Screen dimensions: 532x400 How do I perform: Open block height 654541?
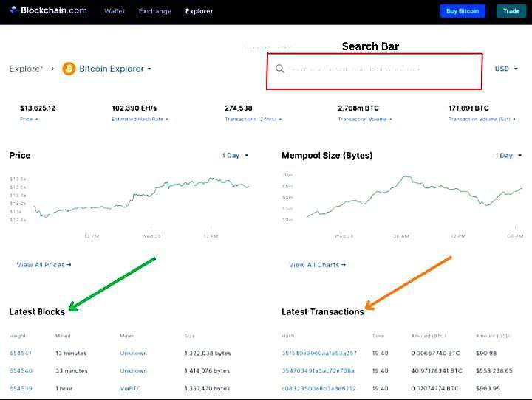tap(21, 354)
